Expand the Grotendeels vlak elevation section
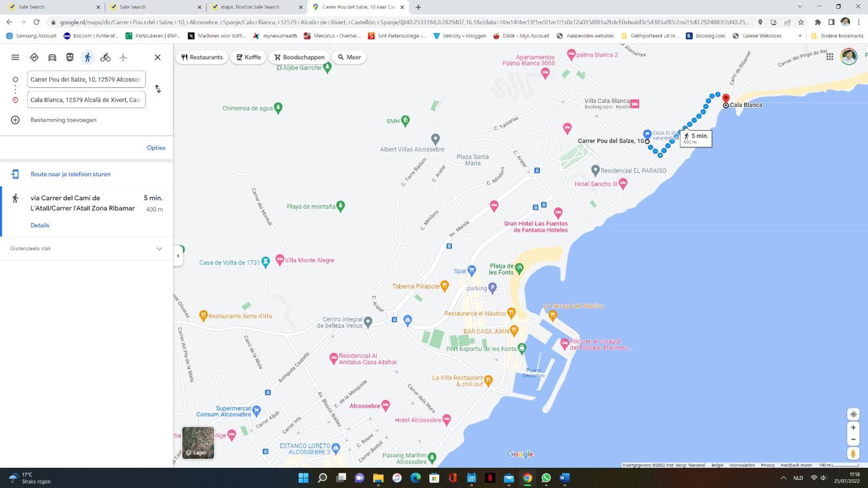 86,248
